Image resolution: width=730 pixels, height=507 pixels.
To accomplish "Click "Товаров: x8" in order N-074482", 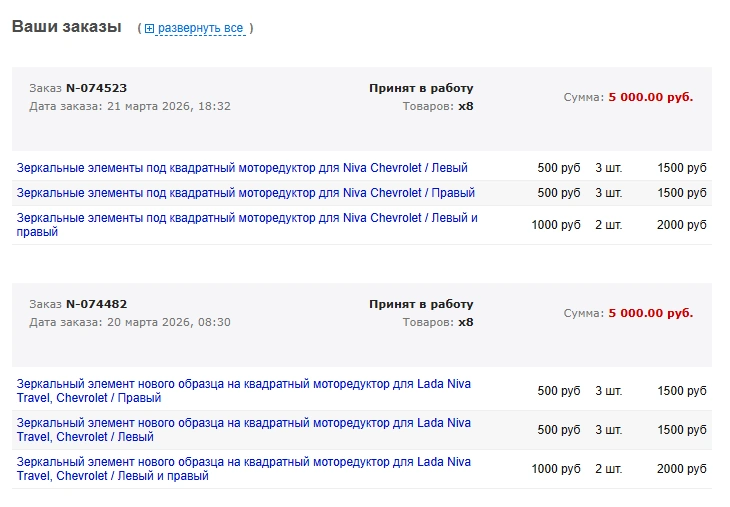I will coord(438,322).
